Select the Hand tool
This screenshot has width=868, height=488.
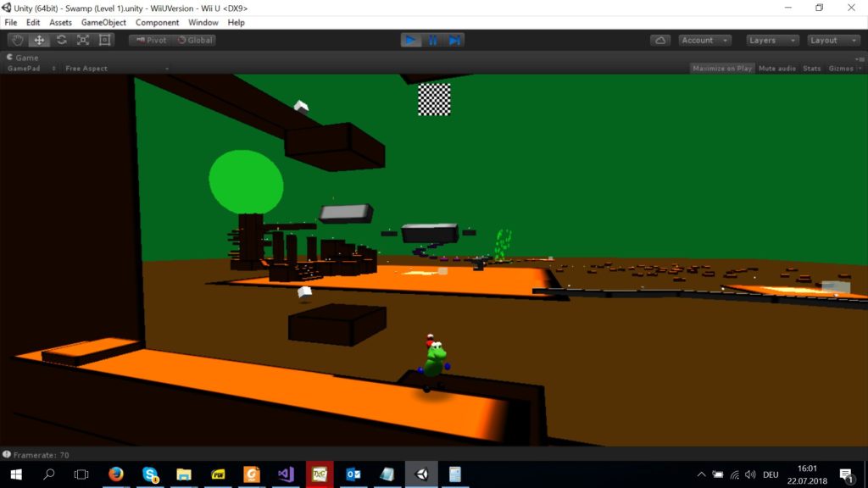click(x=17, y=41)
